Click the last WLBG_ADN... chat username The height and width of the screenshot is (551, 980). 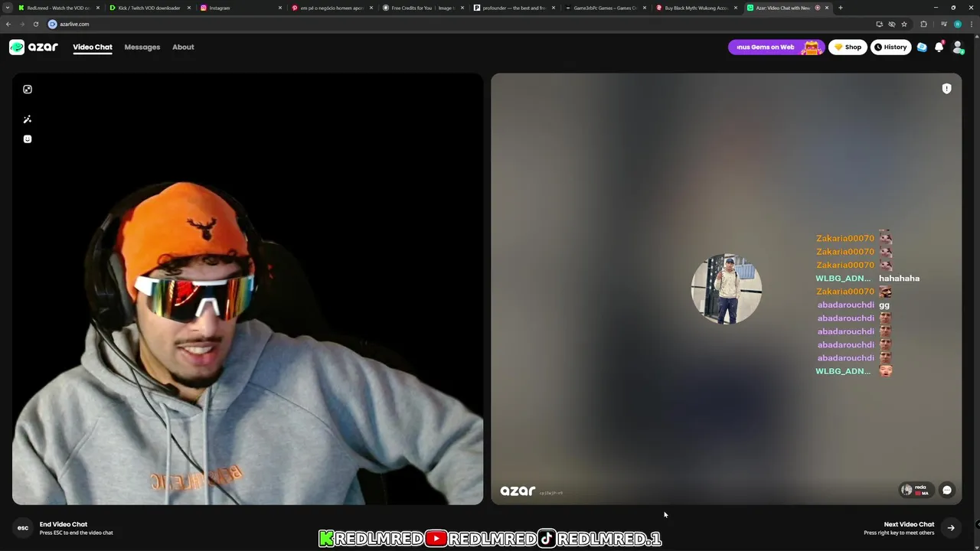(843, 371)
